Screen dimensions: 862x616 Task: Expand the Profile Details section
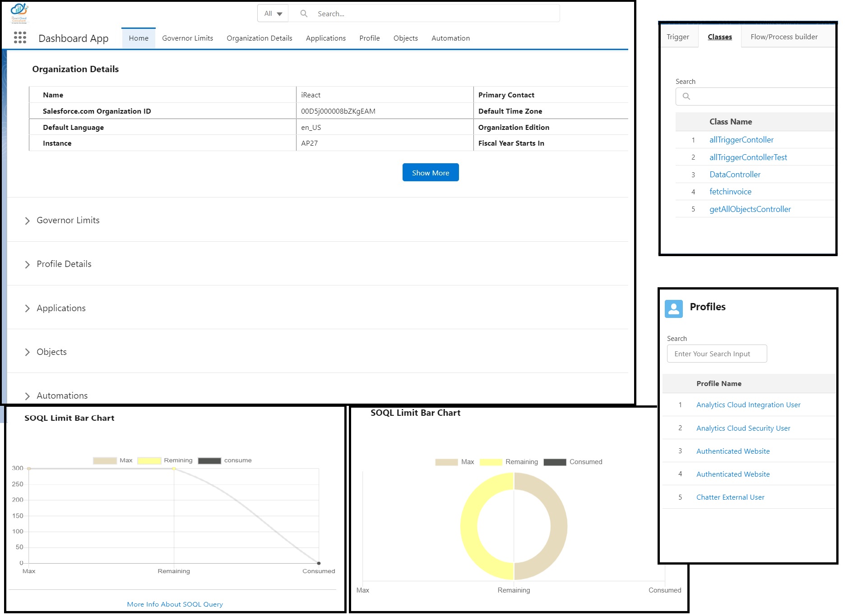tap(58, 264)
